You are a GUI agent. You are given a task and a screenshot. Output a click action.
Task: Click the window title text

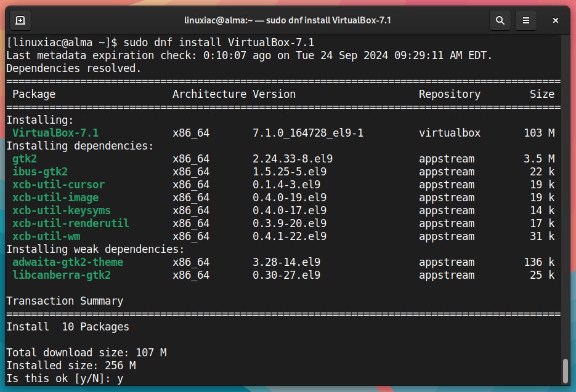point(287,20)
